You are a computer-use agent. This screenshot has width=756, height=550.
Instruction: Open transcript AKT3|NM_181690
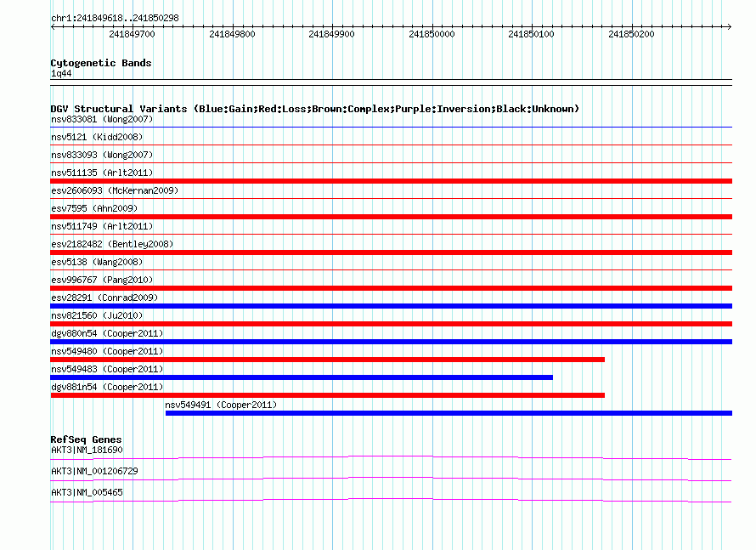(87, 451)
